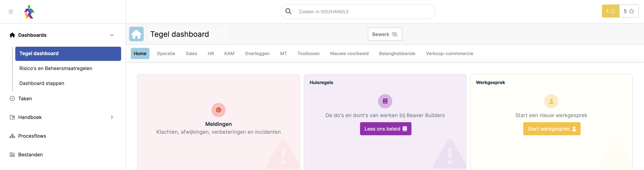The height and width of the screenshot is (170, 644).
Task: Click the Dashboards house icon
Action: click(12, 35)
